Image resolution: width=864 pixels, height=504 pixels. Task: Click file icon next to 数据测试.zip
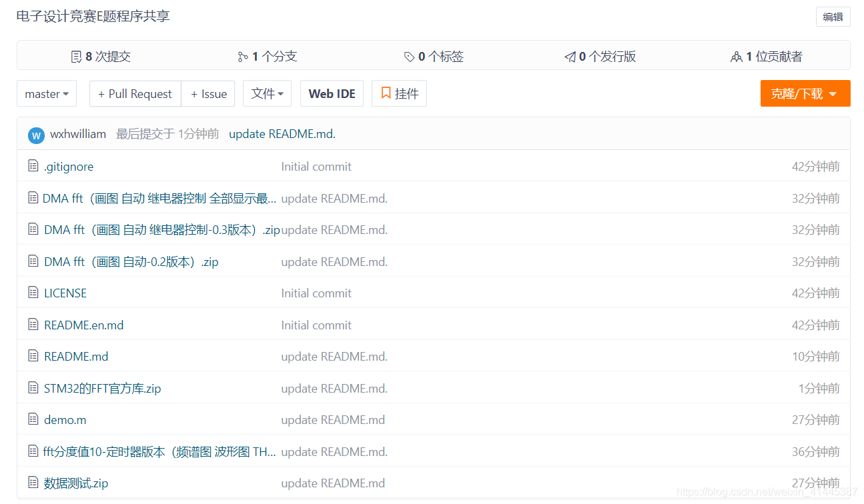coord(33,483)
